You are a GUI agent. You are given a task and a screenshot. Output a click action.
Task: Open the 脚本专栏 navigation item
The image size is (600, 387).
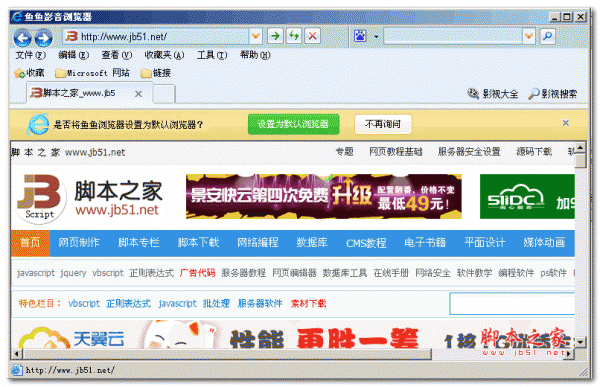(139, 243)
